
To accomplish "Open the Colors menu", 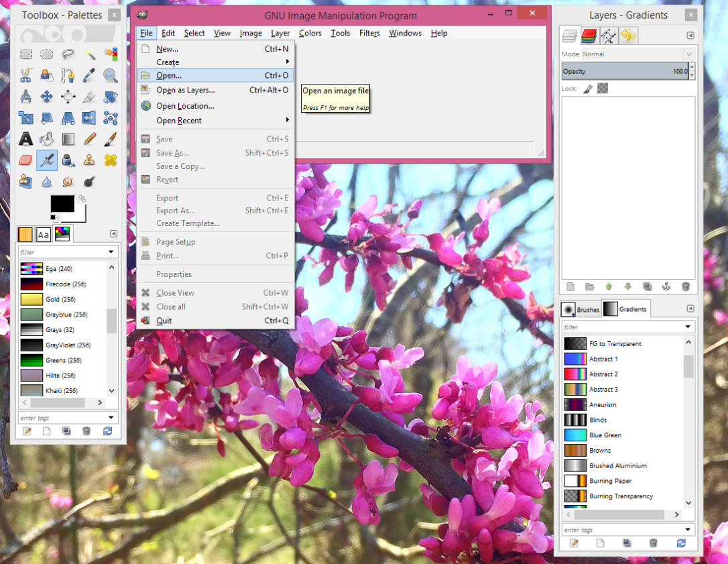I will pyautogui.click(x=310, y=33).
